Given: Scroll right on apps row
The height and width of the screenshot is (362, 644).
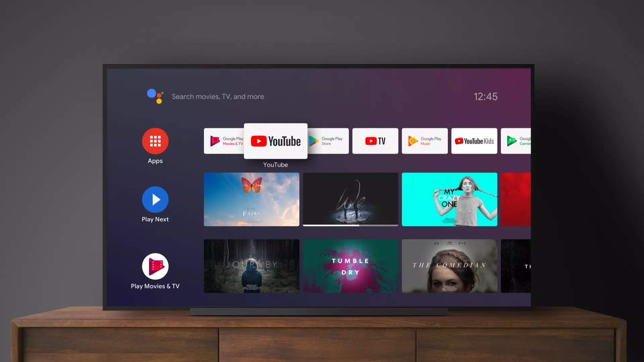Looking at the screenshot, I should (518, 140).
